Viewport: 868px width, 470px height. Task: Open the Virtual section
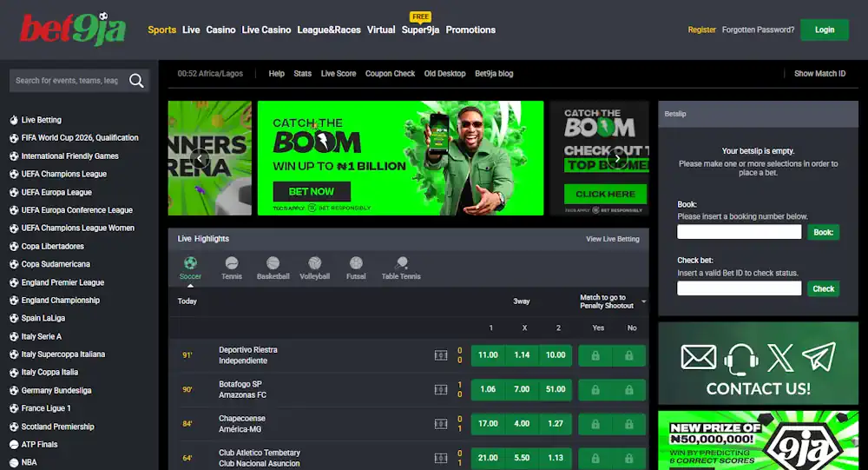pos(381,30)
